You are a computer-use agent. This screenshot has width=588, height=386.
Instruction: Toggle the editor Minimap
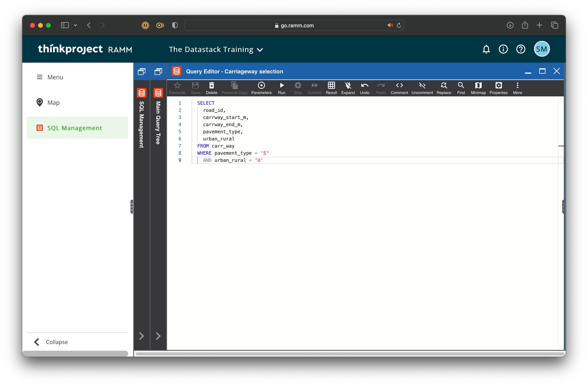tap(478, 88)
